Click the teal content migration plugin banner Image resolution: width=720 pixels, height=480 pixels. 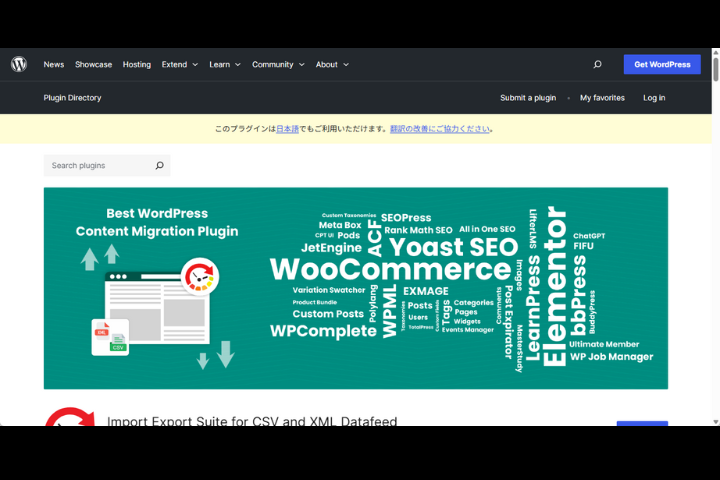pos(356,288)
